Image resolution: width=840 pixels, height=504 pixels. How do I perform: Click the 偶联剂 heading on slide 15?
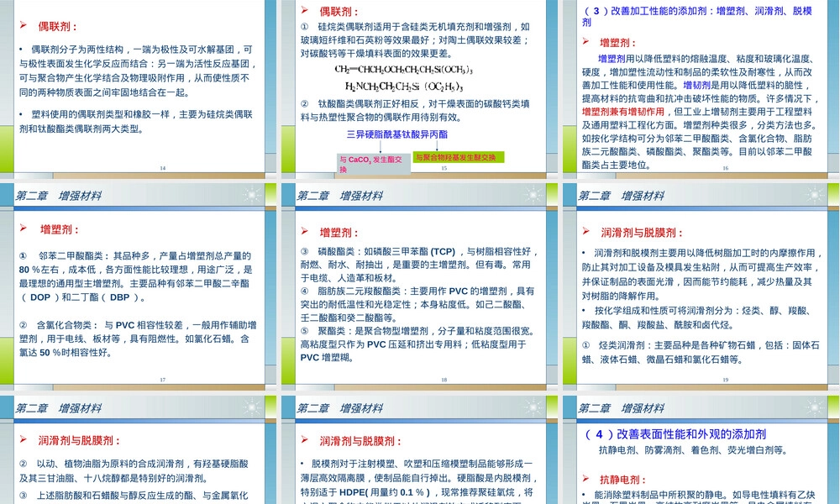[x=339, y=11]
